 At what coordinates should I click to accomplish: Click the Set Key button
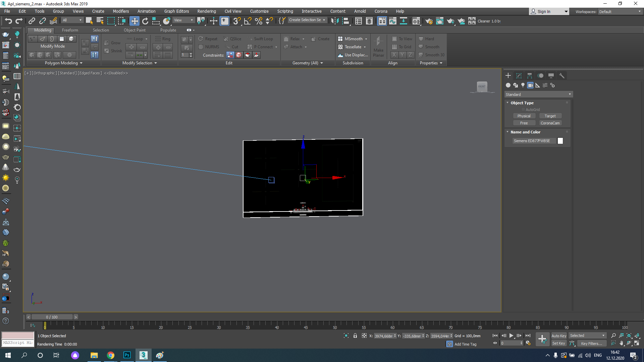click(x=558, y=343)
